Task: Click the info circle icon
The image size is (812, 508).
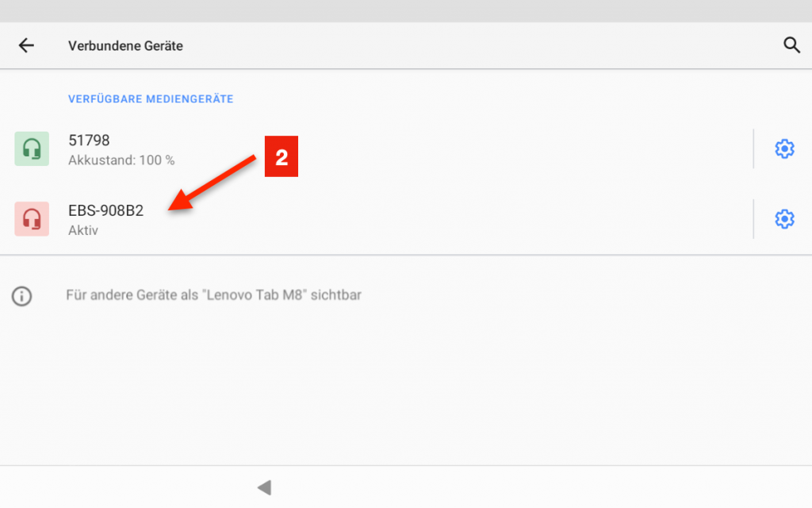Action: tap(21, 296)
